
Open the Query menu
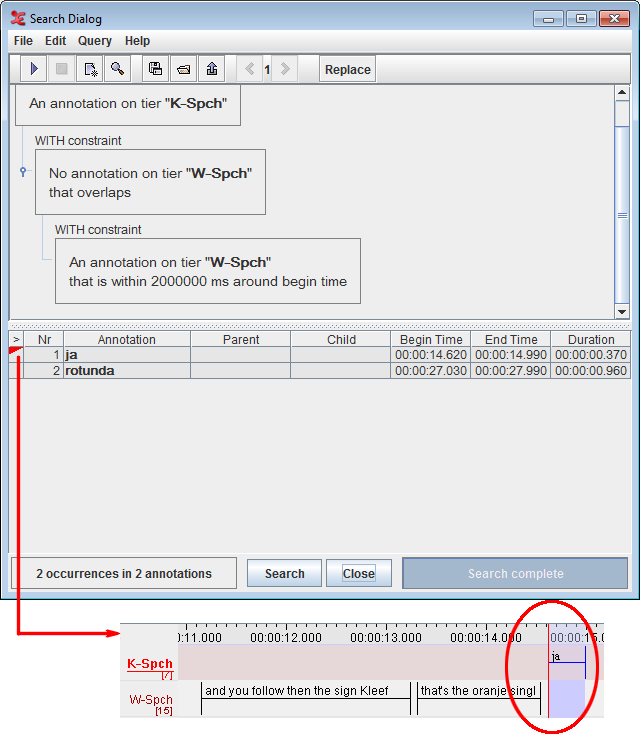click(x=95, y=41)
